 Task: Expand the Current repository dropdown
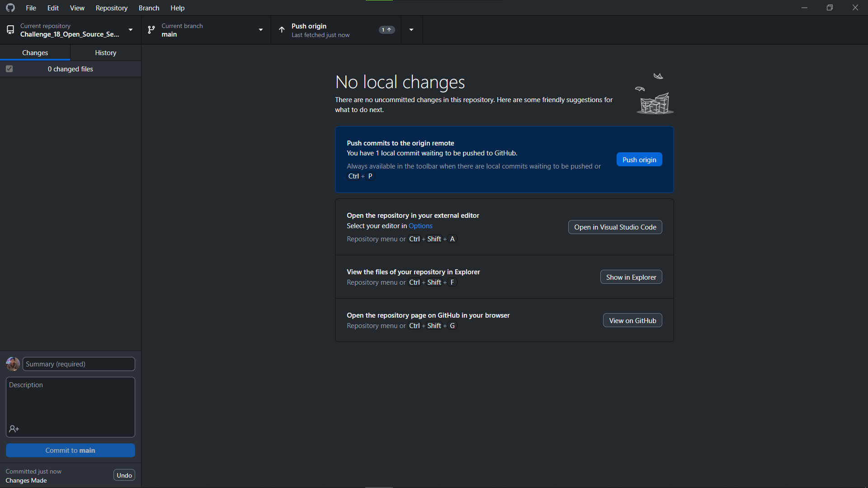tap(131, 30)
